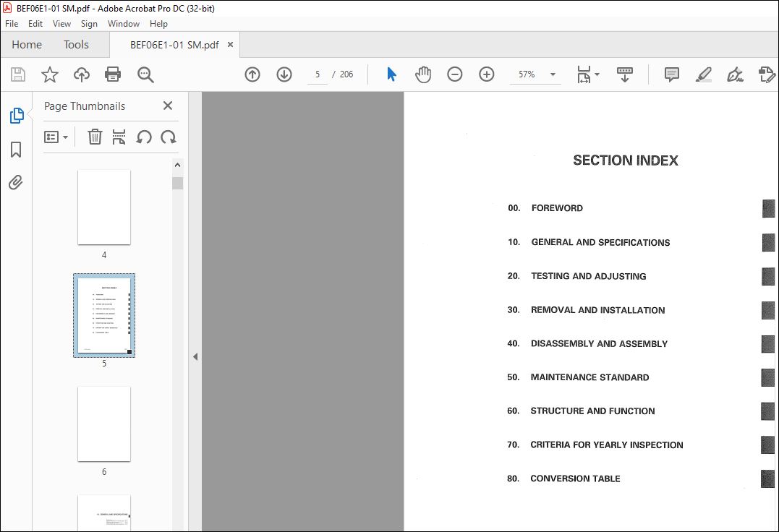
Task: Click 40. DISASSEMBLY AND ASSEMBLY entry
Action: coord(587,343)
